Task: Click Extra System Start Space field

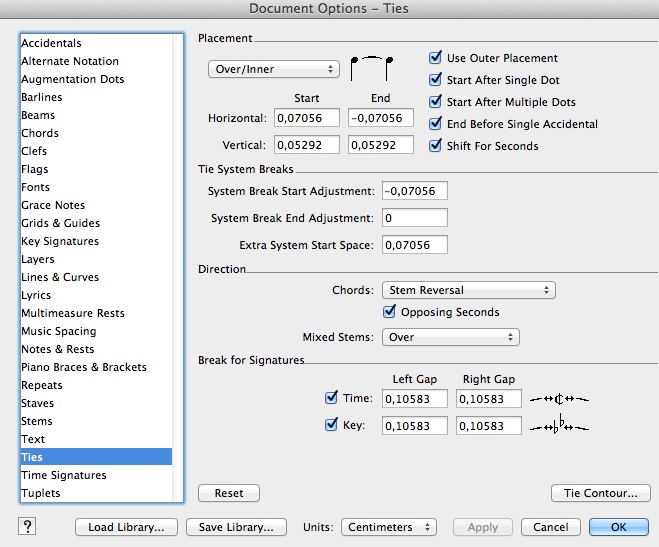Action: 414,245
